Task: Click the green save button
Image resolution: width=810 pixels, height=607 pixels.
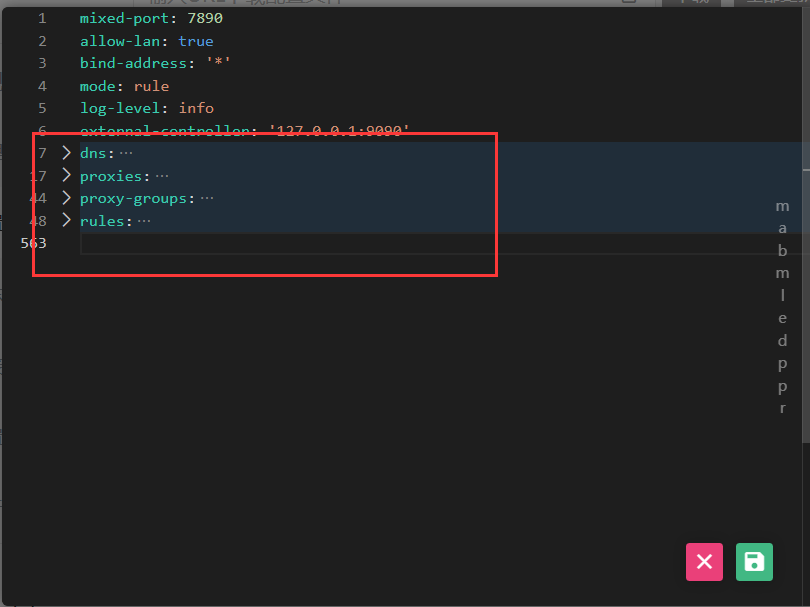Action: coord(754,562)
